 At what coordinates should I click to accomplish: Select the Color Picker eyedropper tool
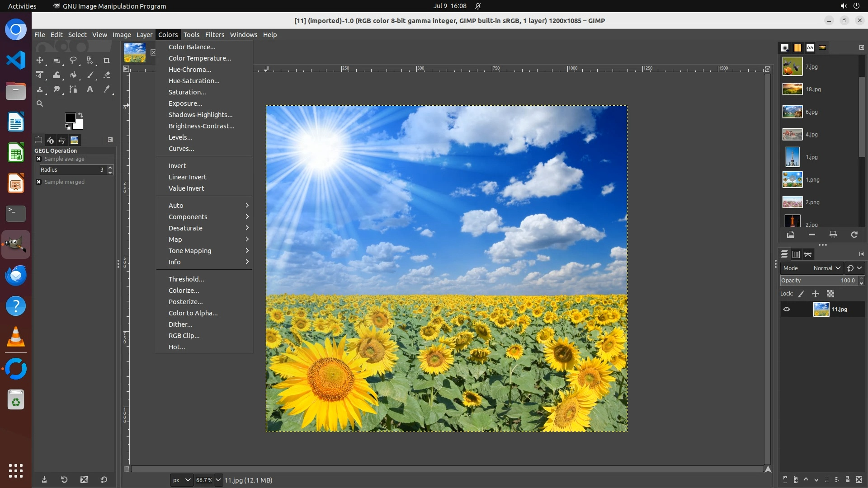pyautogui.click(x=107, y=89)
